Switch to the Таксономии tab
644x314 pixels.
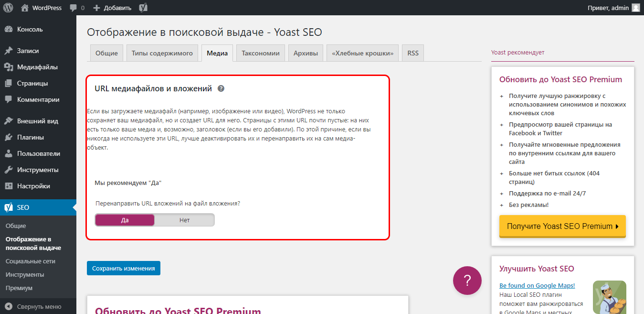click(x=260, y=53)
